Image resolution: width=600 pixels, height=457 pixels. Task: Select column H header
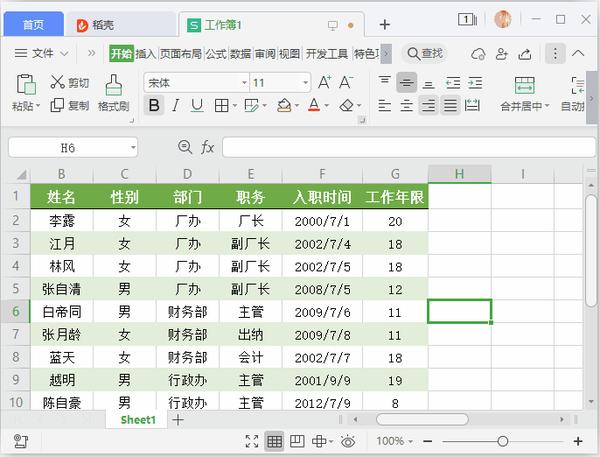pos(460,175)
